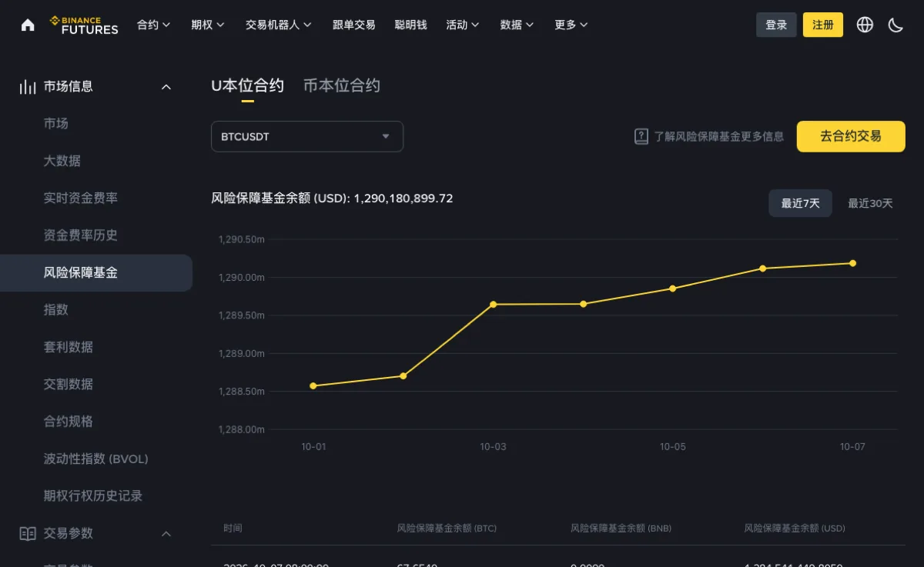This screenshot has width=924, height=567.
Task: Click the 交易参数 book icon
Action: [x=28, y=533]
